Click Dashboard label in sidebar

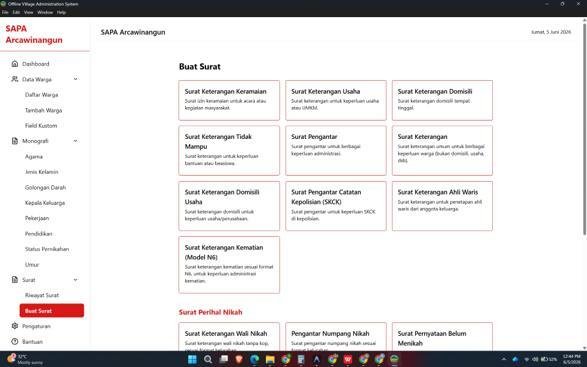point(36,64)
